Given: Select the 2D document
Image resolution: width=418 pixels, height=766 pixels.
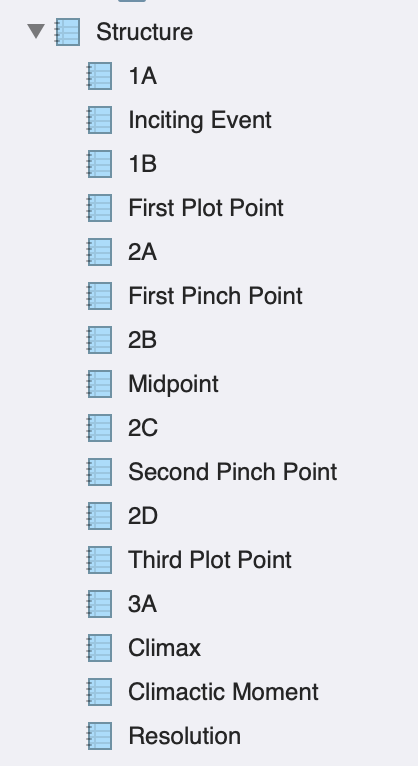Looking at the screenshot, I should pyautogui.click(x=143, y=516).
